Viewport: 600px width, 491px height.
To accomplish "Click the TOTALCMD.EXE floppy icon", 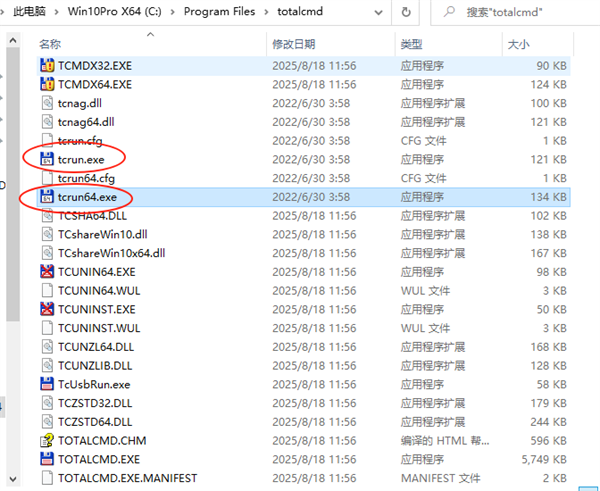I will 47,459.
